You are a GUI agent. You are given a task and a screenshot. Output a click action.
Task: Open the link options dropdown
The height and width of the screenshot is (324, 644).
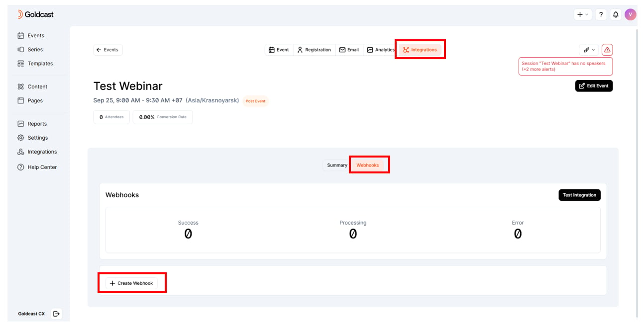[589, 50]
